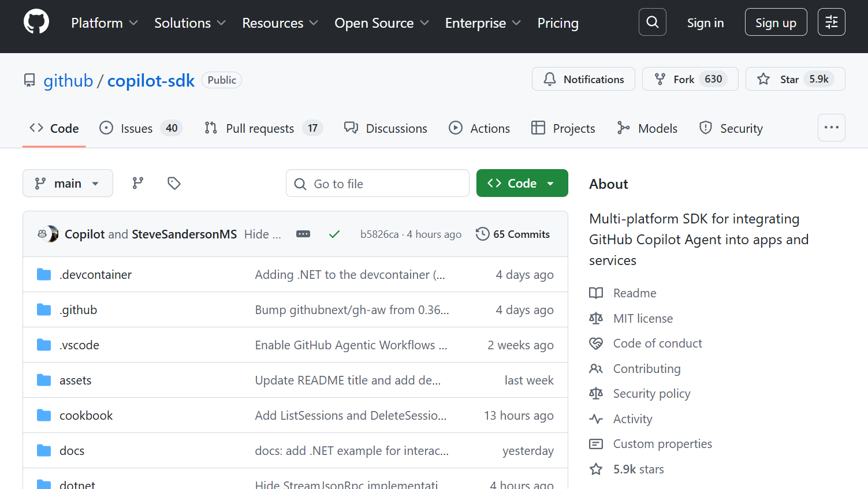The width and height of the screenshot is (868, 489).
Task: Open the command palette icon top right
Action: click(x=831, y=22)
